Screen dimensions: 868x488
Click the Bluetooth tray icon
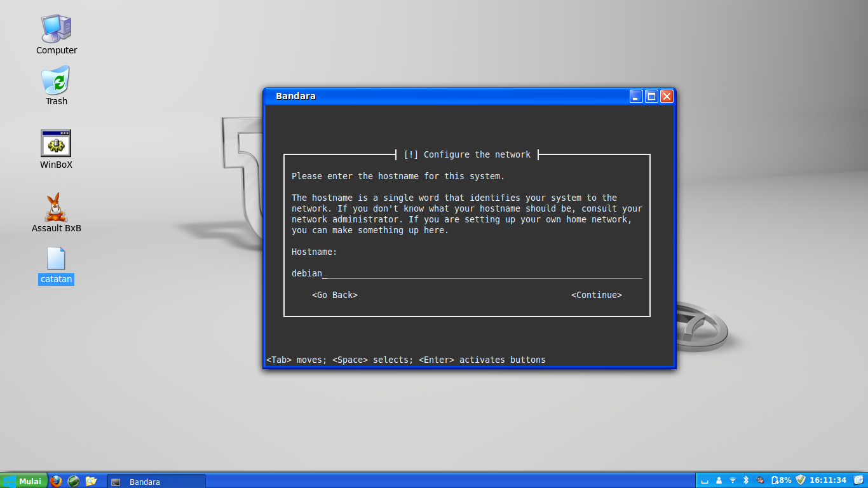[747, 480]
